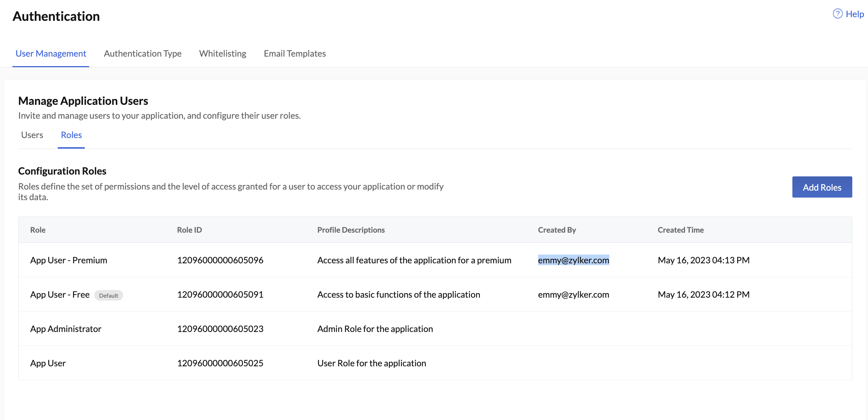Click emmy@zylker.com in the Free row

(574, 295)
